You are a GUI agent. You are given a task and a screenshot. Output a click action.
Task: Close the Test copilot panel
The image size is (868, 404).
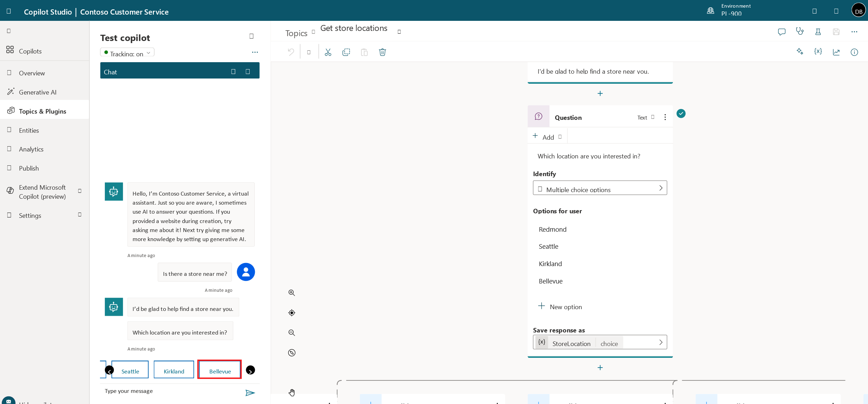(x=251, y=36)
